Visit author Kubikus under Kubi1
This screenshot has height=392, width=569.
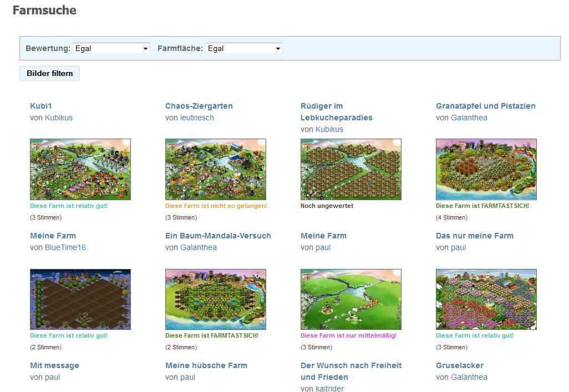coord(58,118)
